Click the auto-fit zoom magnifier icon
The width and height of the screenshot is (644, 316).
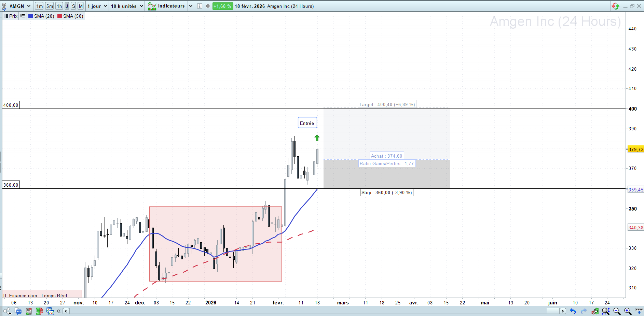(606, 311)
